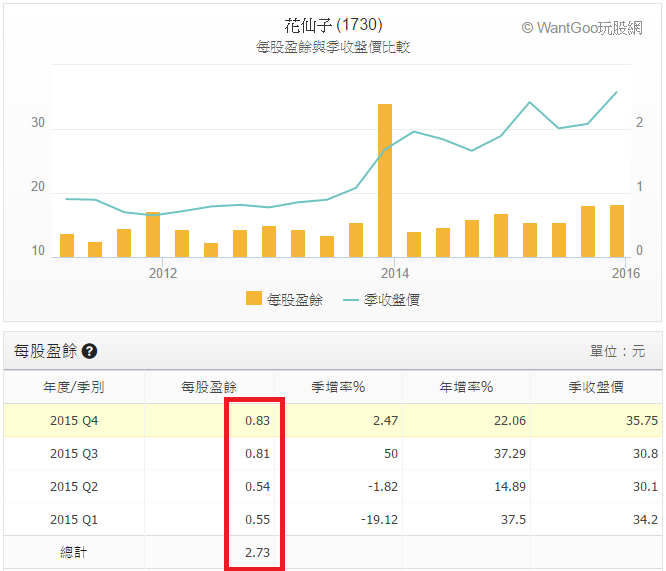Toggle the orange 每股盈餘 legend swatch
666x571 pixels.
(x=253, y=299)
